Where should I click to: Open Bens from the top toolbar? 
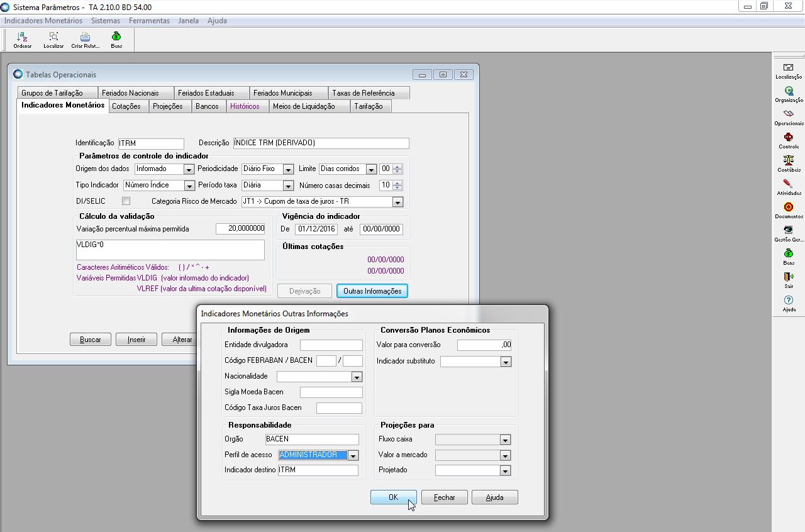116,40
